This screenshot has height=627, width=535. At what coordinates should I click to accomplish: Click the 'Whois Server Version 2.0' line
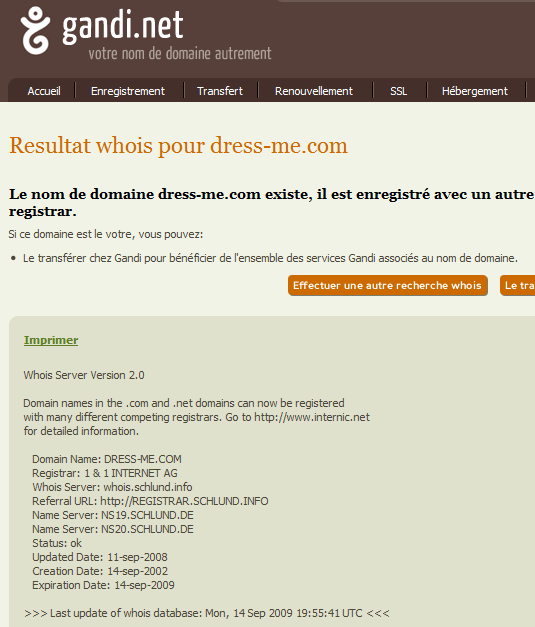click(x=84, y=375)
